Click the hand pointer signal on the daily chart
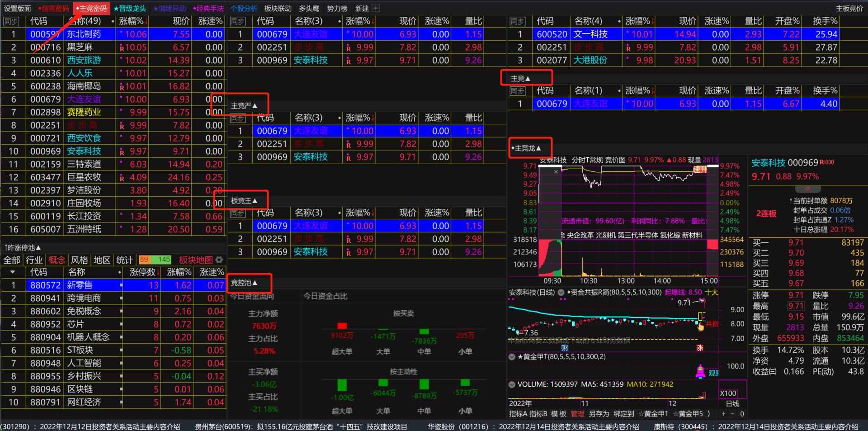 [700, 327]
